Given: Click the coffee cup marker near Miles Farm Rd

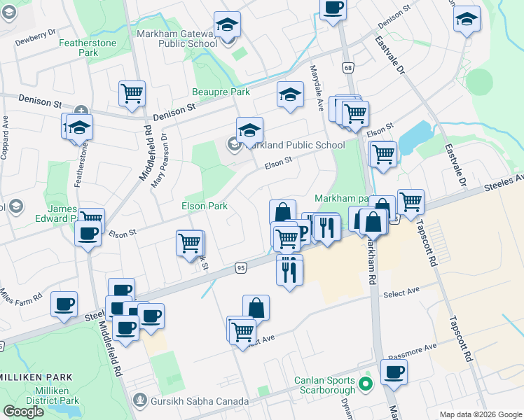Looking at the screenshot, I should click(x=64, y=304).
